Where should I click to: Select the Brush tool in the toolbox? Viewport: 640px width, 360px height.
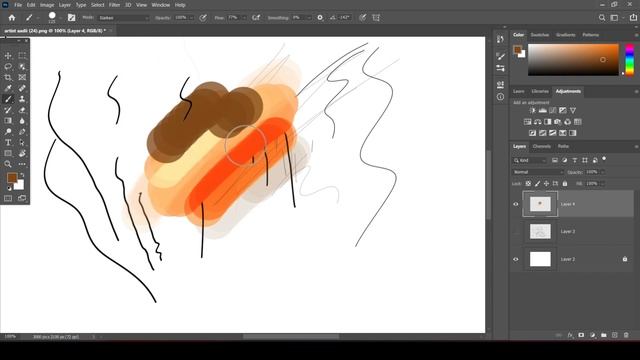(x=8, y=99)
